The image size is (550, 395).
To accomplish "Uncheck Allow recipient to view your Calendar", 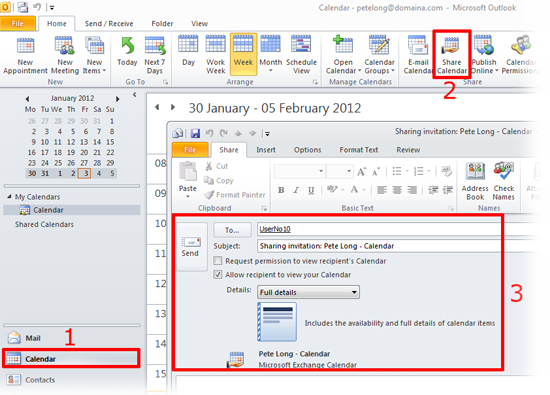I will pyautogui.click(x=218, y=274).
